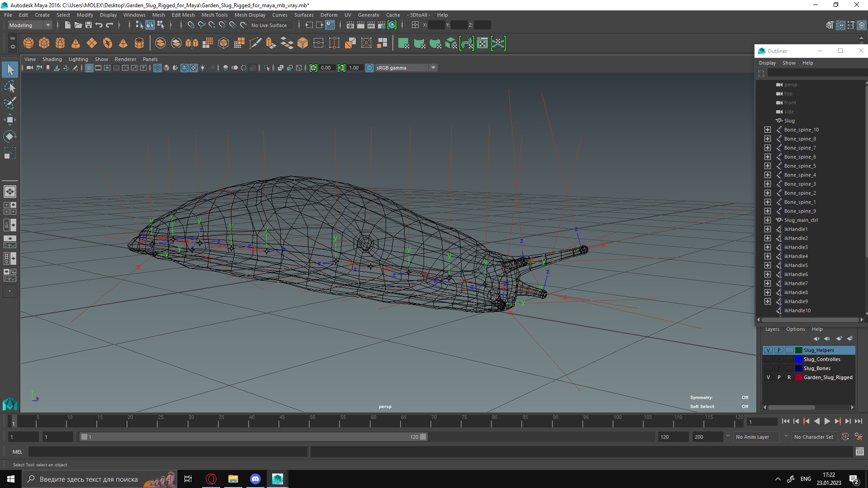This screenshot has height=488, width=868.
Task: Click the New Scene icon
Action: click(x=68, y=25)
